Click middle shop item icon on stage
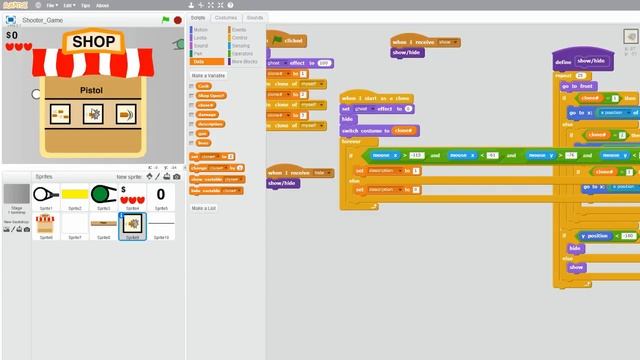Image resolution: width=640 pixels, height=360 pixels. [93, 114]
